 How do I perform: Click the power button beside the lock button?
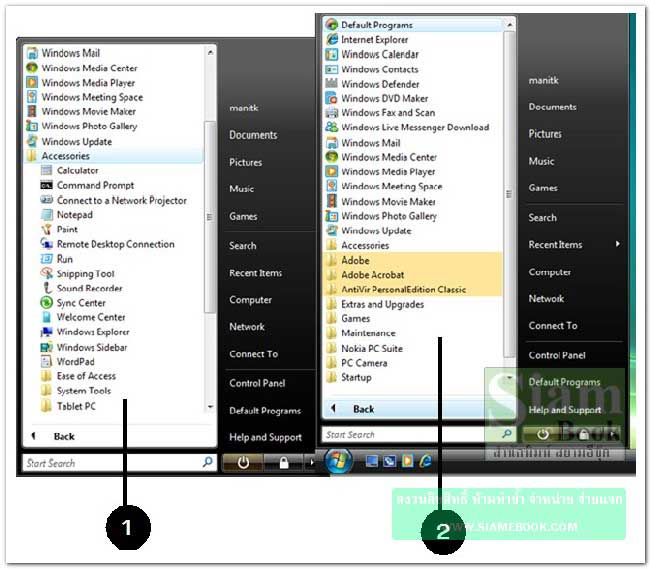click(243, 463)
